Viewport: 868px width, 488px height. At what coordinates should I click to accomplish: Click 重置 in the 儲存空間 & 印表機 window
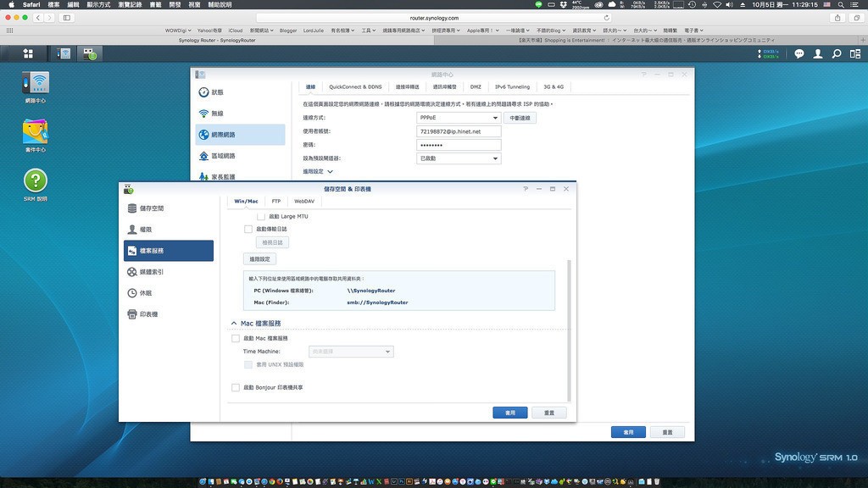coord(549,413)
